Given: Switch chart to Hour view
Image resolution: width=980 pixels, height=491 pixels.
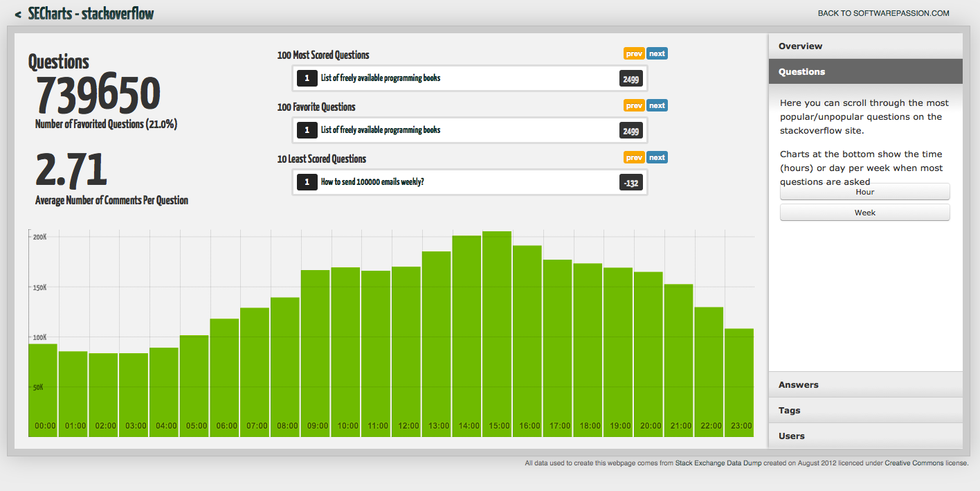Looking at the screenshot, I should pyautogui.click(x=864, y=192).
